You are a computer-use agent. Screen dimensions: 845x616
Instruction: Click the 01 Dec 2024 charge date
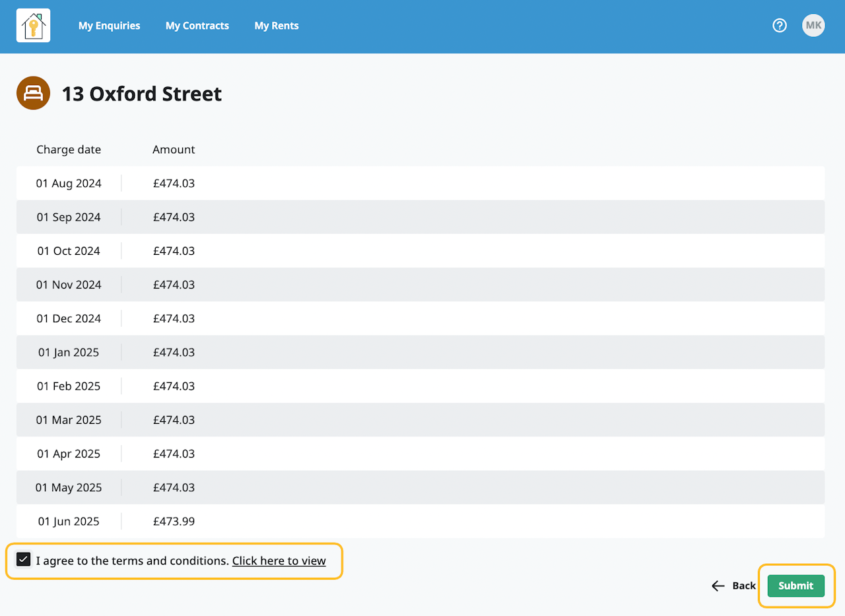coord(69,319)
